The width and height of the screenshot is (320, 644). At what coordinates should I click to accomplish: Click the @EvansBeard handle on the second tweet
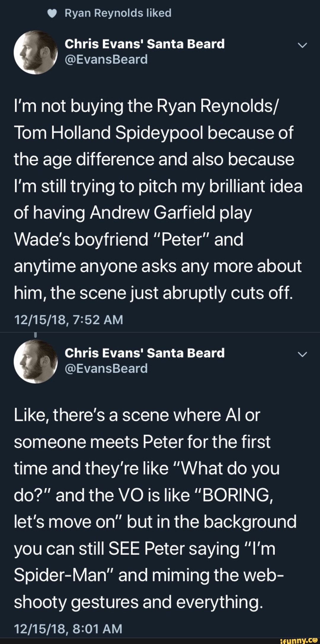click(x=106, y=369)
